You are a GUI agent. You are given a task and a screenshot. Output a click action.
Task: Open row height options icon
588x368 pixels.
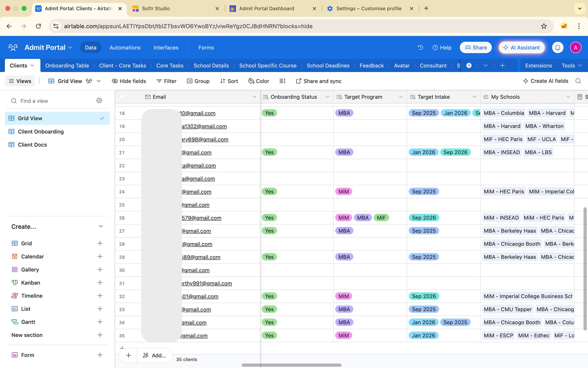point(282,81)
